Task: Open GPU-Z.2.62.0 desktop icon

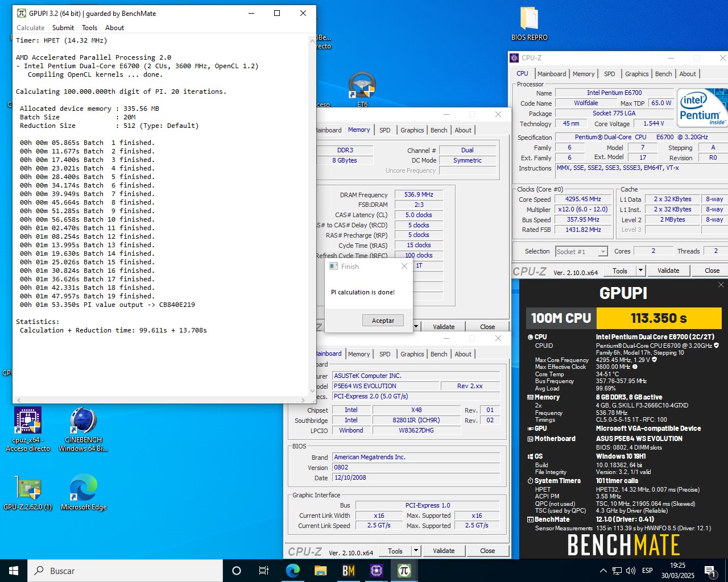Action: pos(28,492)
